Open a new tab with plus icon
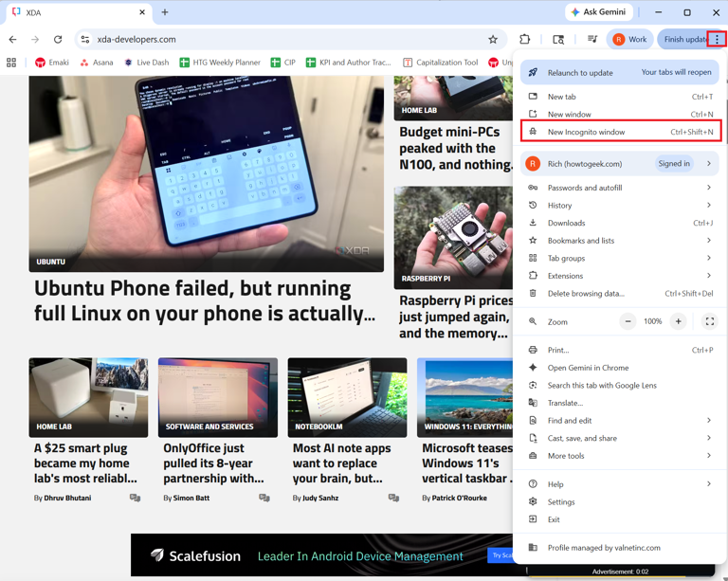 click(x=165, y=12)
